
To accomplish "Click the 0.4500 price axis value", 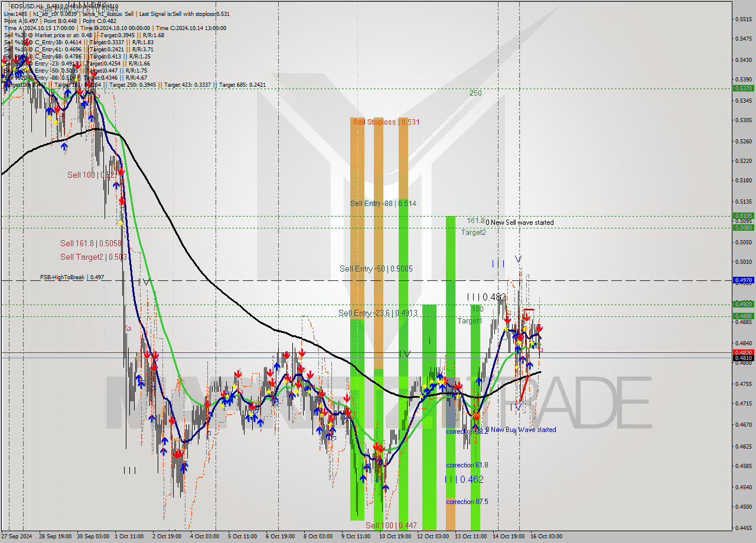I will 743,506.
